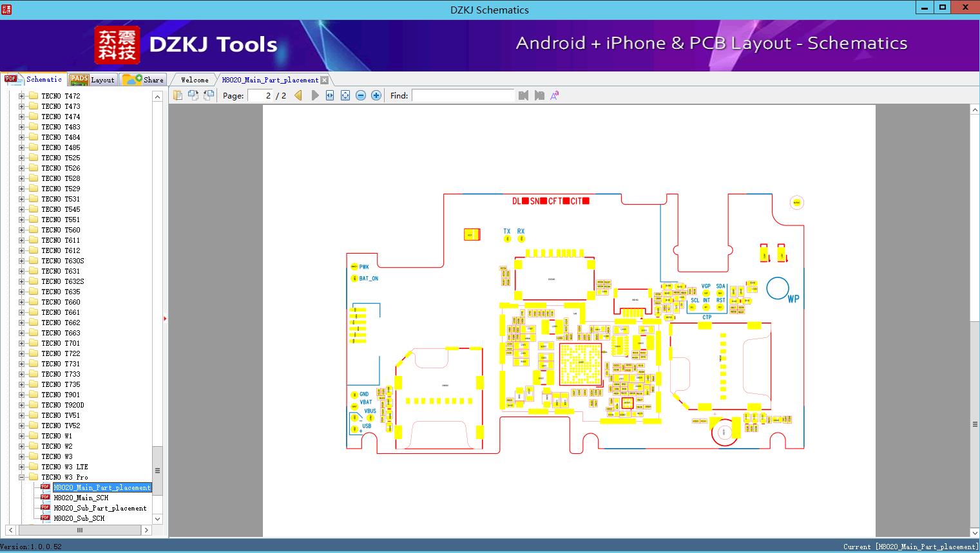
Task: Switch to the Layout tab
Action: (x=92, y=80)
